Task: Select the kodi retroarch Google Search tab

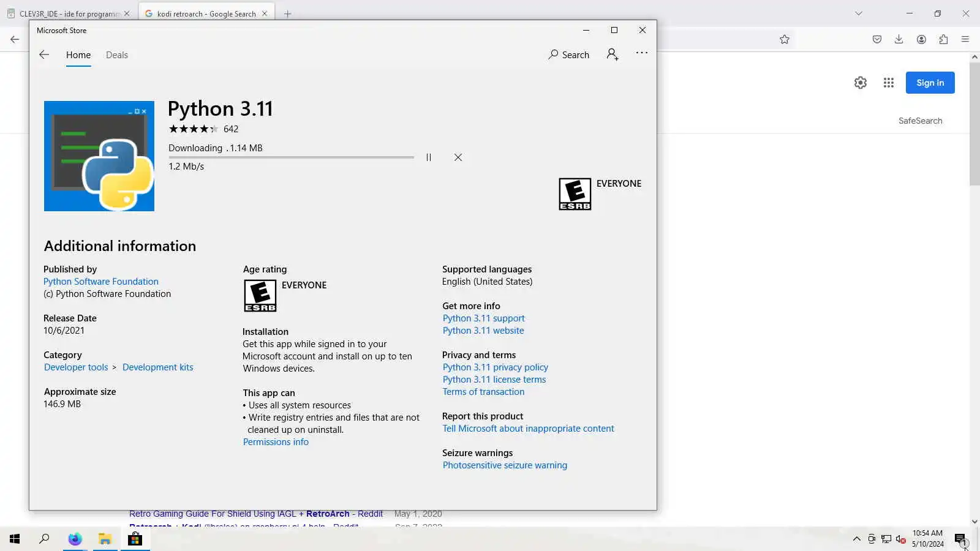Action: (206, 13)
